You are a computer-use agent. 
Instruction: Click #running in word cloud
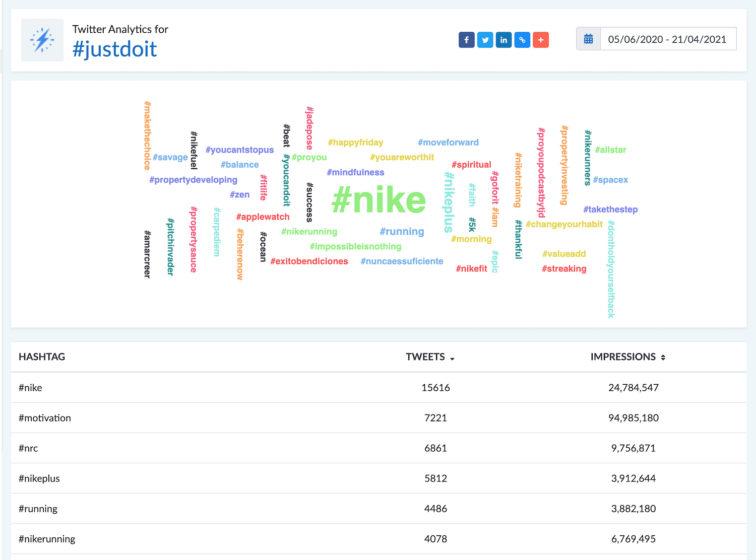click(x=402, y=232)
